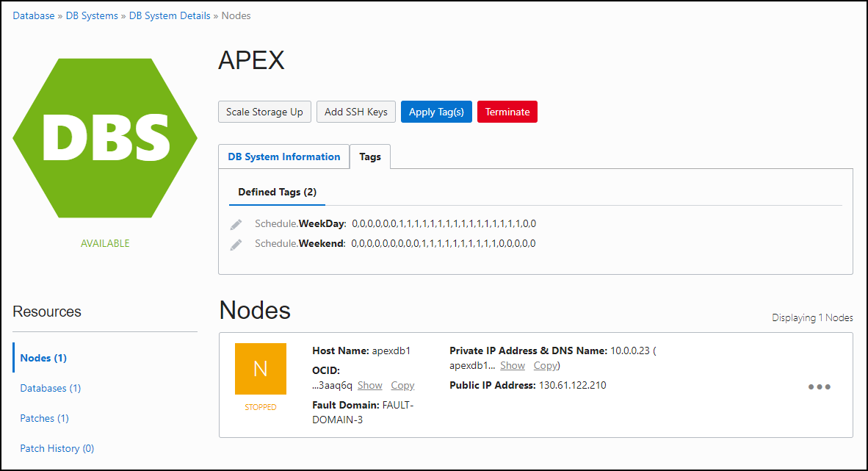The image size is (868, 471).
Task: Edit the Schedule.WeekDay tag pencil icon
Action: (236, 224)
